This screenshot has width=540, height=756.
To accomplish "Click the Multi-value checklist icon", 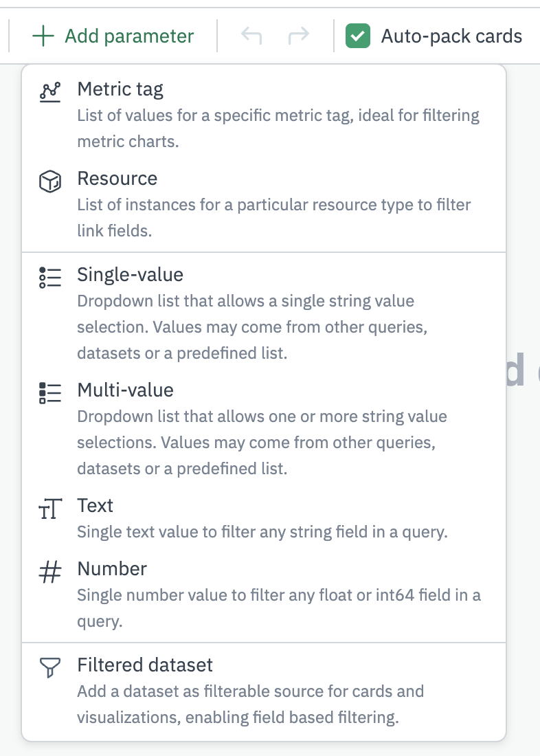I will [50, 392].
